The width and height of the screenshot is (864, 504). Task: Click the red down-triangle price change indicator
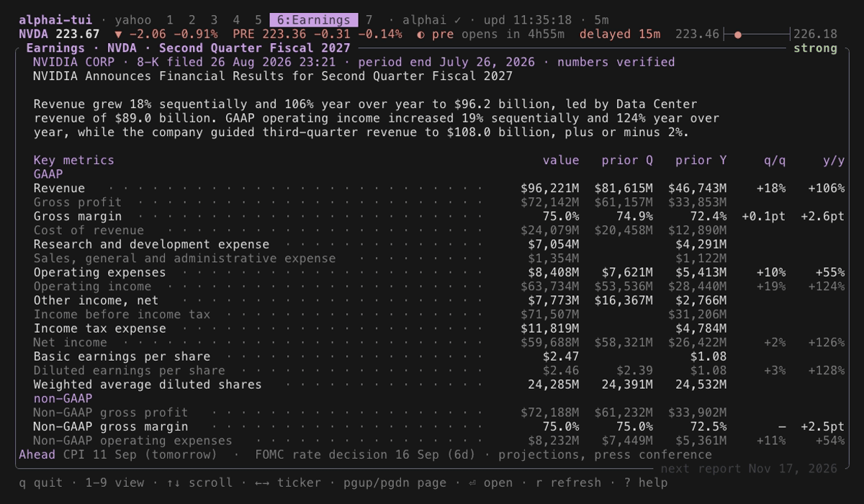click(118, 34)
